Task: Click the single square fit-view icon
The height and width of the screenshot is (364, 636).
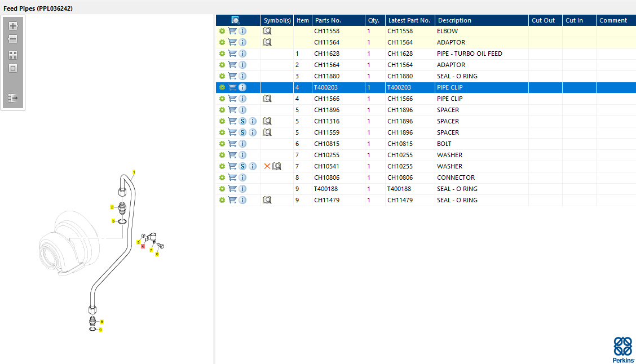Action: (x=13, y=68)
